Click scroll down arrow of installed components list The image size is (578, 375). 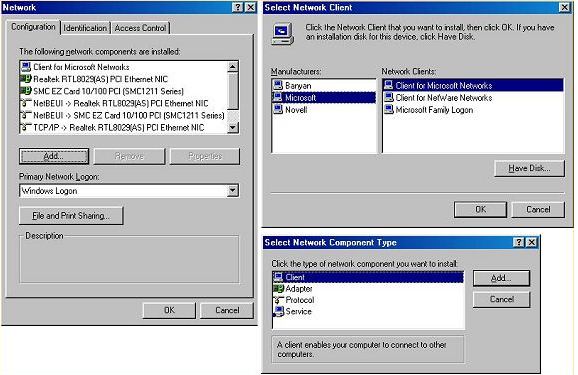tap(233, 128)
